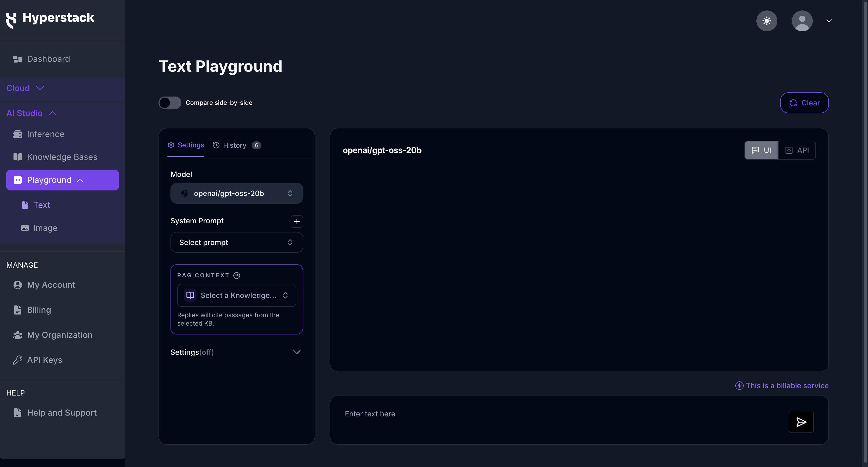The image size is (868, 467).
Task: Expand the account menu chevron
Action: tap(829, 21)
